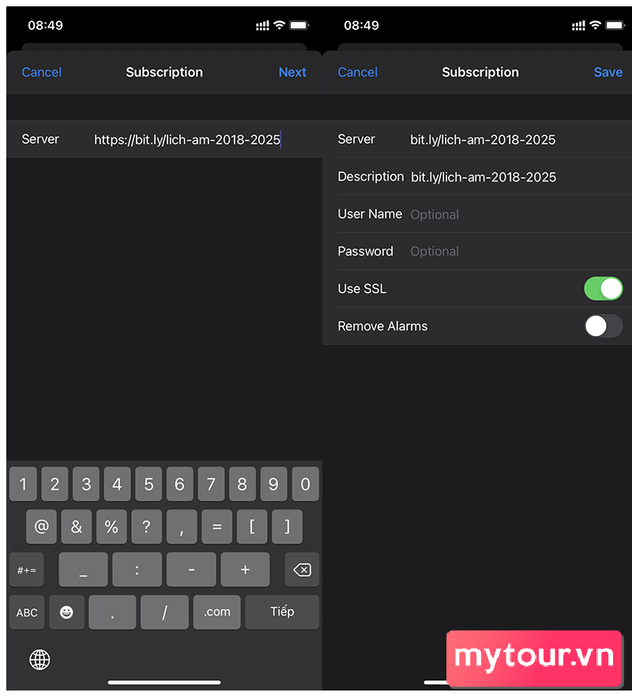Enable the Remove Alarms switch
The height and width of the screenshot is (700, 632).
(603, 326)
